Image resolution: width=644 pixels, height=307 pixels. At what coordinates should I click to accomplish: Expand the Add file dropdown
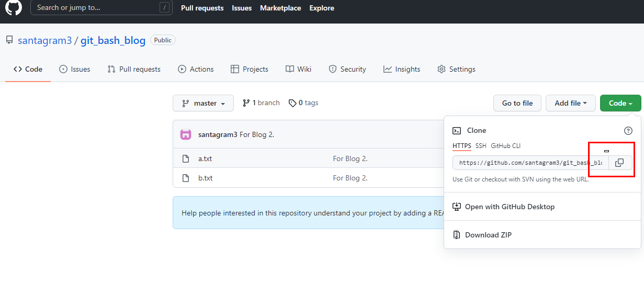(x=571, y=103)
